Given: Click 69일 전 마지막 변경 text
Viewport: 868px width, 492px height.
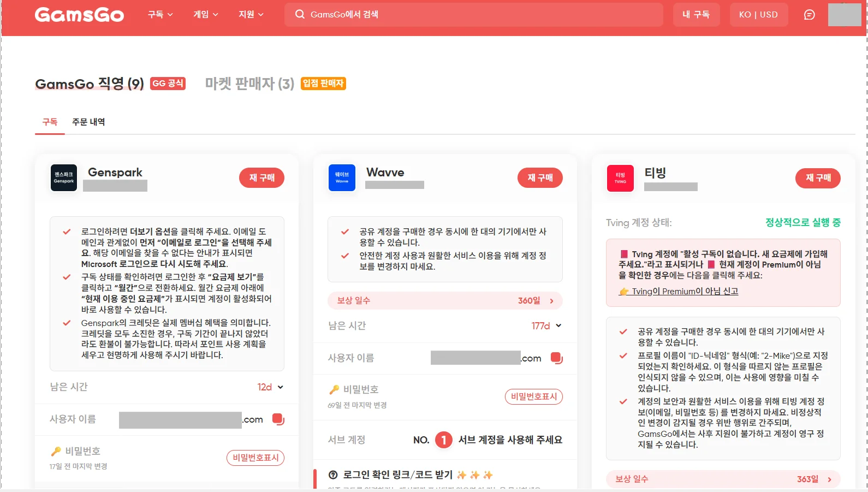Looking at the screenshot, I should pos(357,405).
